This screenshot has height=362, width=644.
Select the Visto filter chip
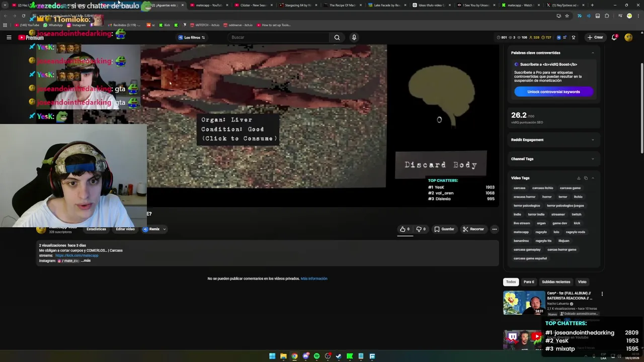click(x=582, y=282)
